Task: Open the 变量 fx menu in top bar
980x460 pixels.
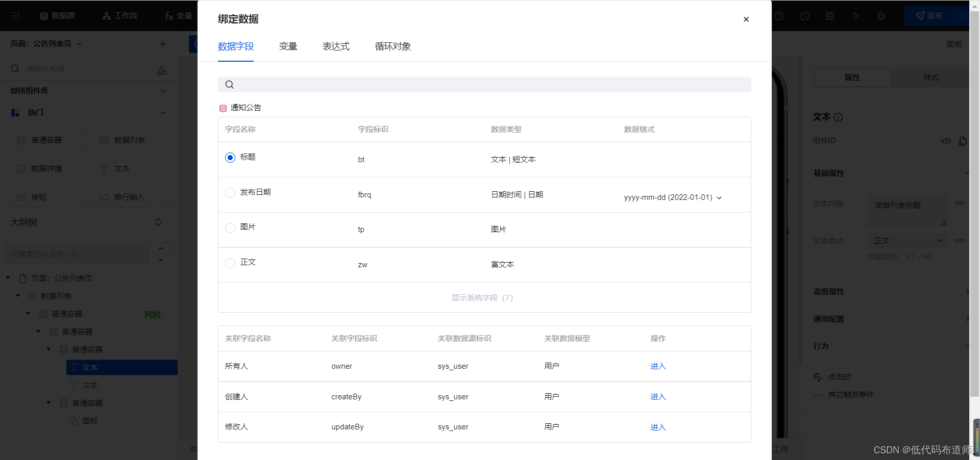Action: click(x=178, y=16)
